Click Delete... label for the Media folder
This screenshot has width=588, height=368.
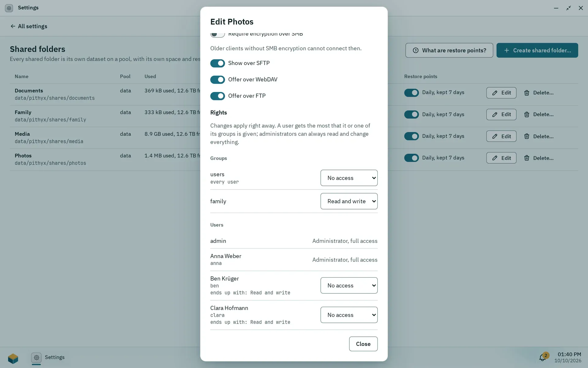coord(543,136)
